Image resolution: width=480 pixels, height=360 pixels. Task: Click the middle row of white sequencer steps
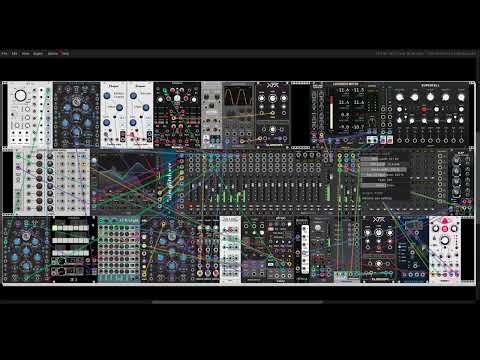tap(70, 240)
